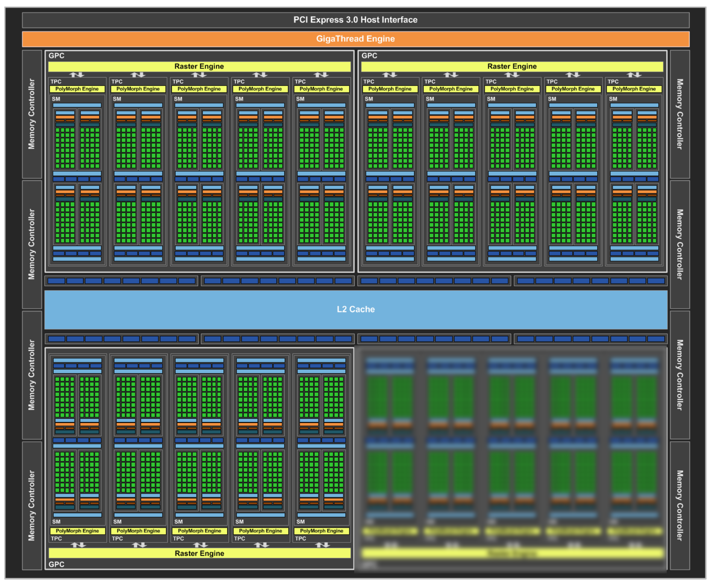Click the arrows icon above the first top-left TPC

click(x=77, y=74)
